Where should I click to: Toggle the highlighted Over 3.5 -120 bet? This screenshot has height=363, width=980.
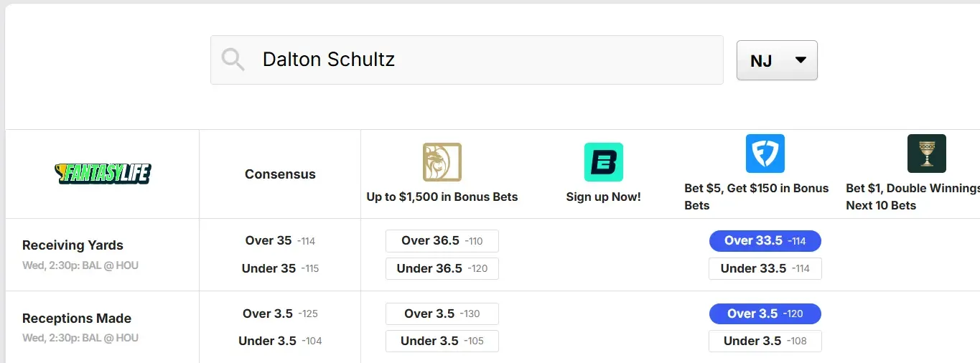click(765, 313)
